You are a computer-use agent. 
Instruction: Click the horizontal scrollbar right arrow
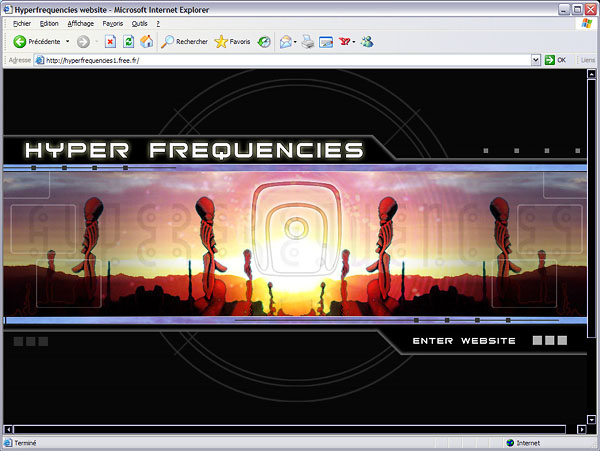(582, 429)
